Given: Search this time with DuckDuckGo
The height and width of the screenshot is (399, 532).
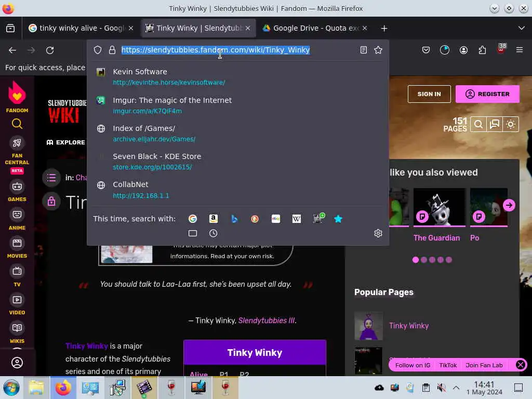Looking at the screenshot, I should (255, 219).
